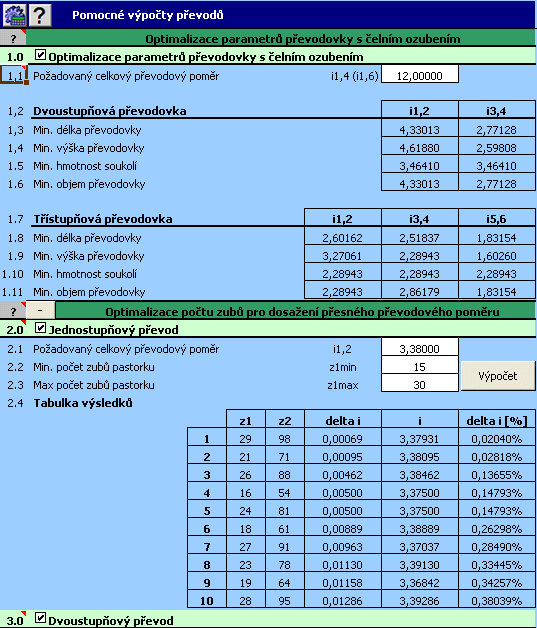This screenshot has height=628, width=537.
Task: Select the z1min field showing 15
Action: tap(420, 365)
